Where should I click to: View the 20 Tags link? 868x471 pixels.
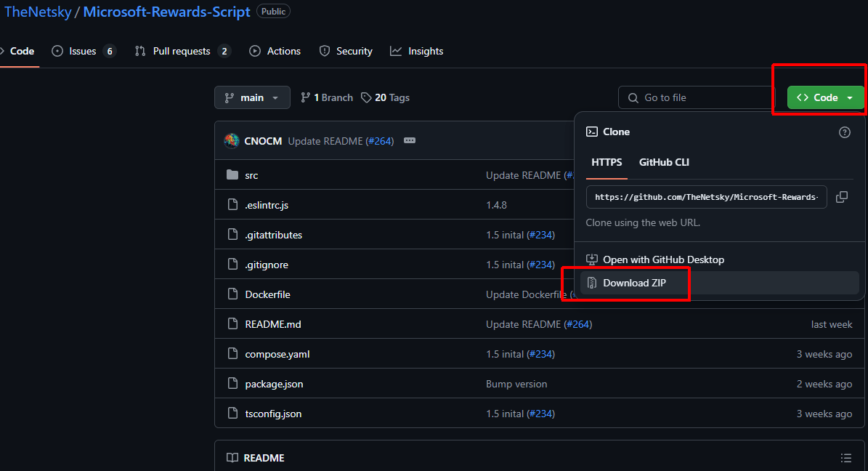pos(385,97)
